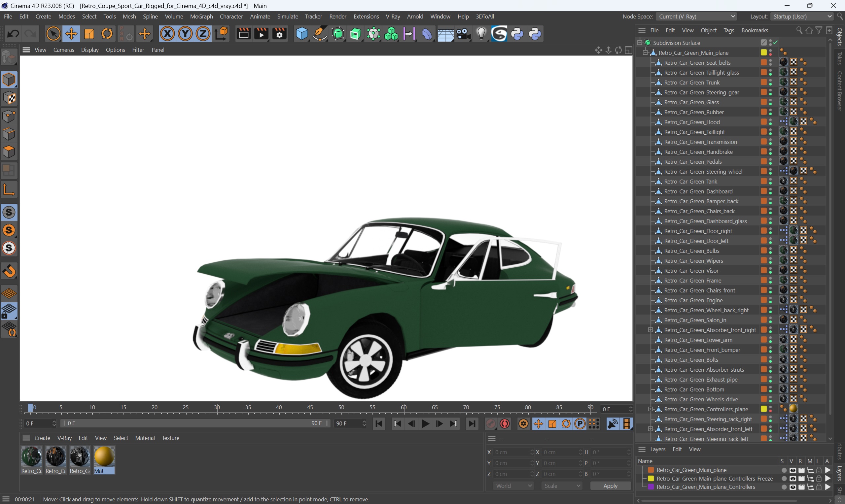Click the MoGraph Cloner icon

pyautogui.click(x=391, y=34)
